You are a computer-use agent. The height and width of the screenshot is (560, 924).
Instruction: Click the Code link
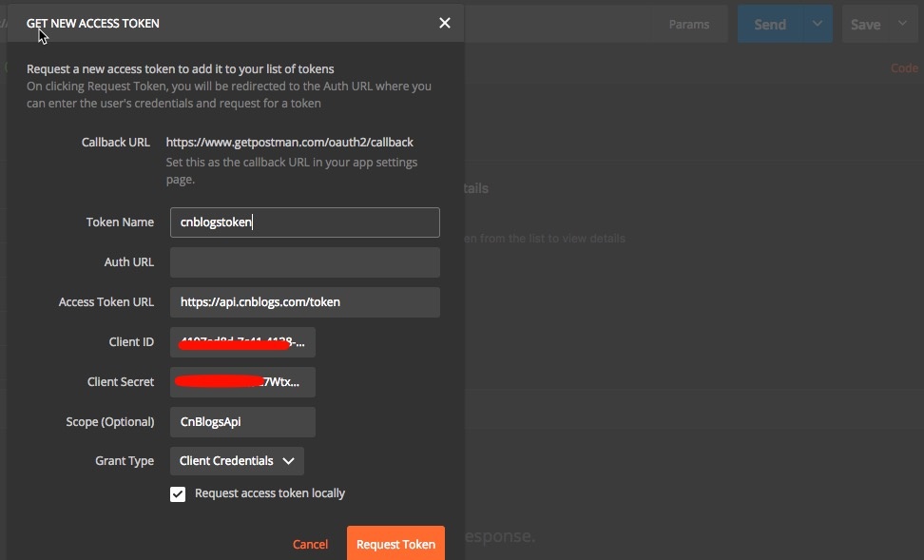tap(905, 68)
